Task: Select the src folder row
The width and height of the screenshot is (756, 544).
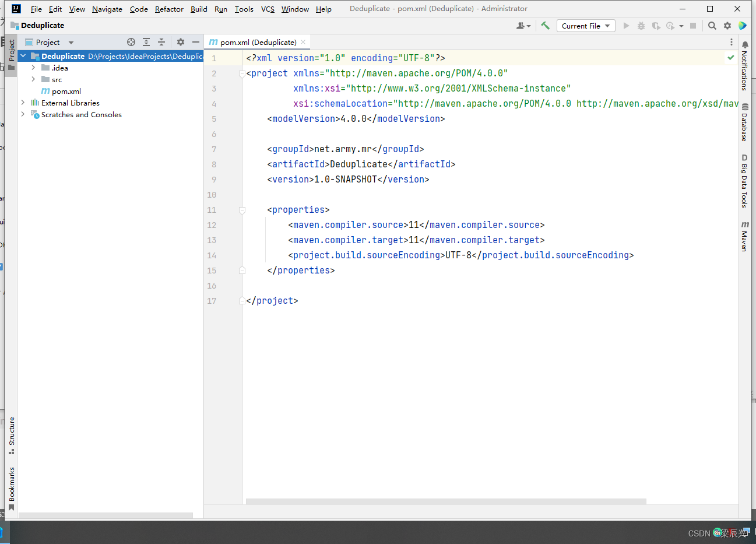Action: [x=111, y=79]
